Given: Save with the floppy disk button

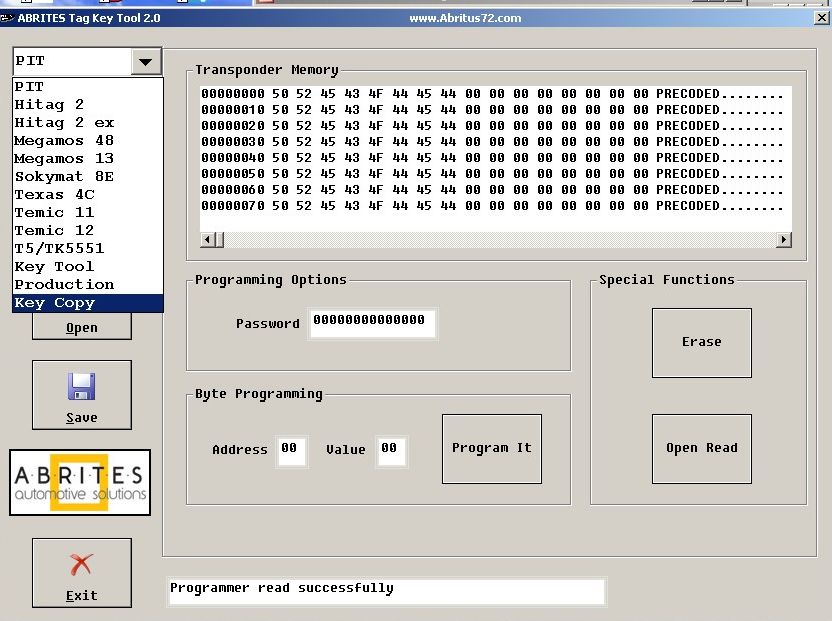Looking at the screenshot, I should click(x=82, y=395).
